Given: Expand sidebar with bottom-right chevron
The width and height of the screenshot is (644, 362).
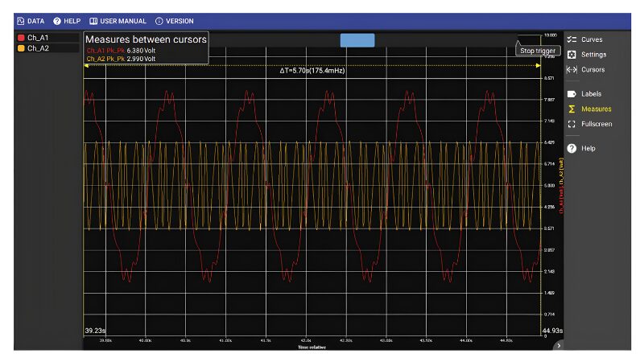Looking at the screenshot, I should (558, 346).
